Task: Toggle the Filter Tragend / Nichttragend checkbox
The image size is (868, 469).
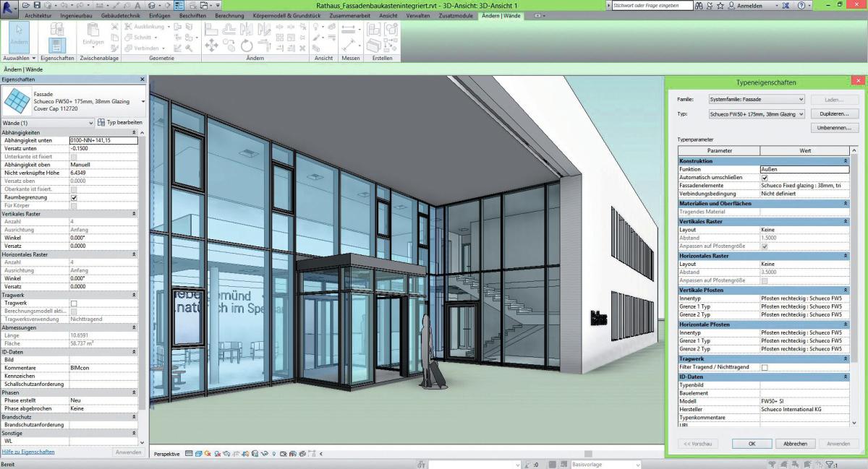Action: tap(765, 367)
